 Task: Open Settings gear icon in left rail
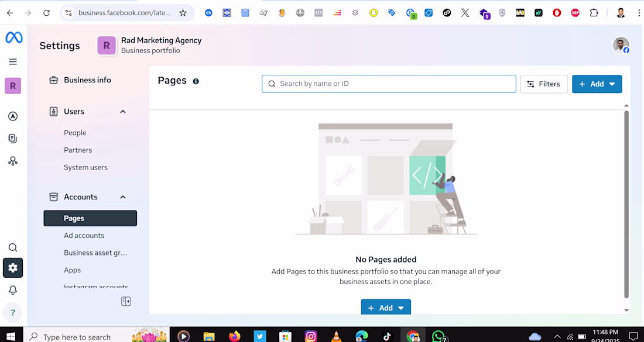13,268
